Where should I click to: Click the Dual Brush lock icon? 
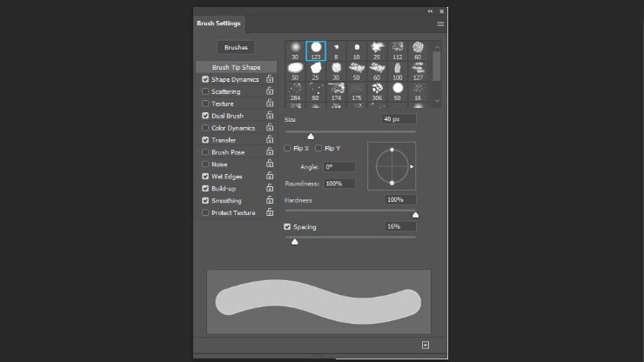[271, 116]
